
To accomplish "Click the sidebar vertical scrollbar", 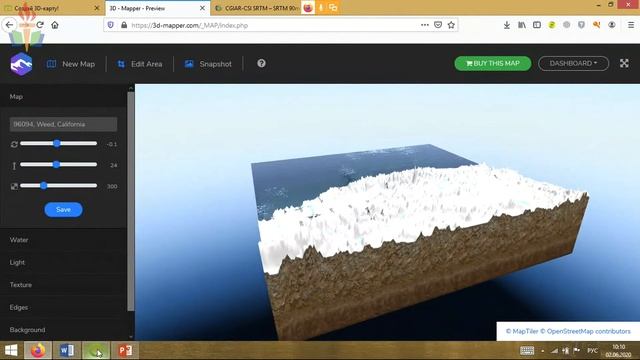I will (x=131, y=201).
